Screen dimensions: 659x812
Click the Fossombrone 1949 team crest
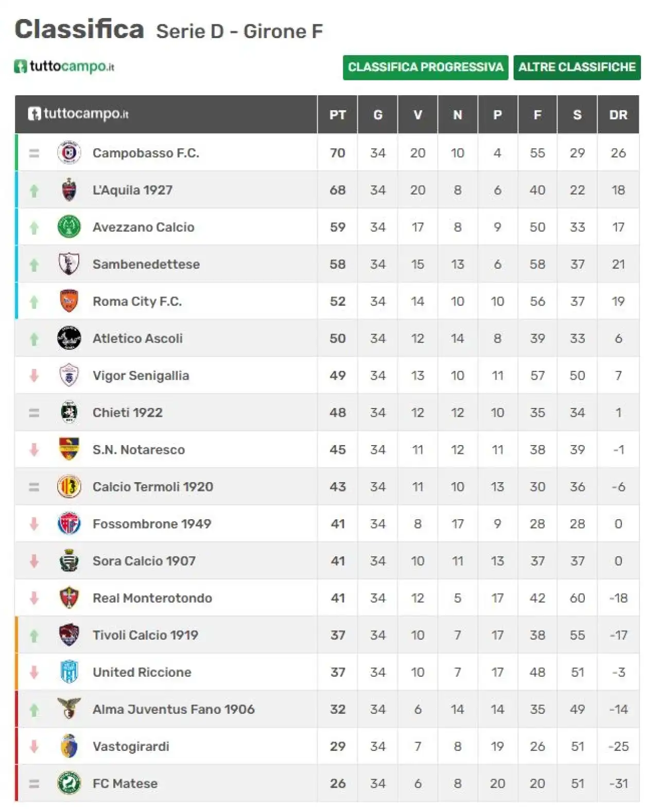click(x=69, y=523)
